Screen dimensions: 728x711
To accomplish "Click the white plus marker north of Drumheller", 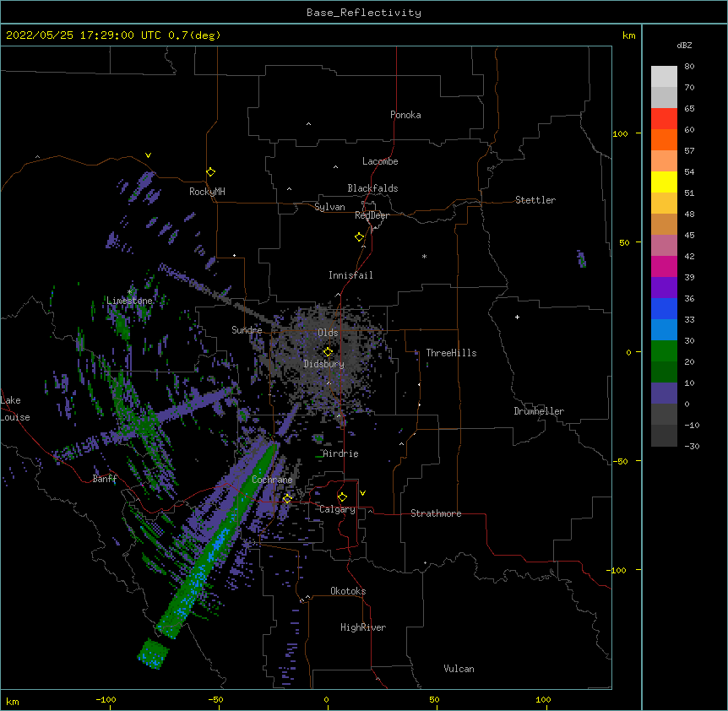I will tap(517, 317).
